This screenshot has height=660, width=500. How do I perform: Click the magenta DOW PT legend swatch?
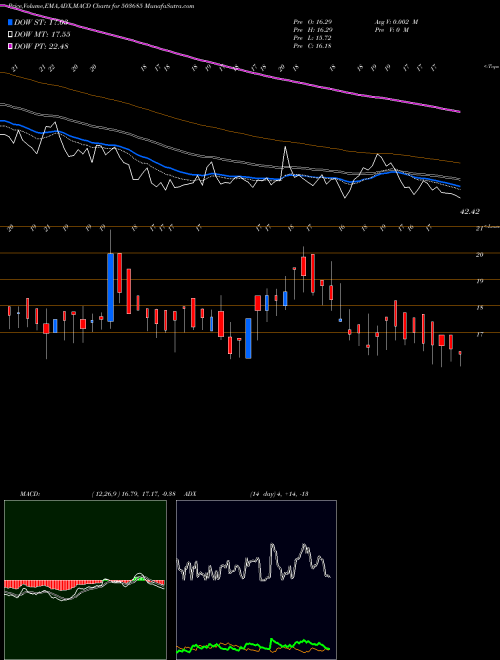[x=10, y=46]
